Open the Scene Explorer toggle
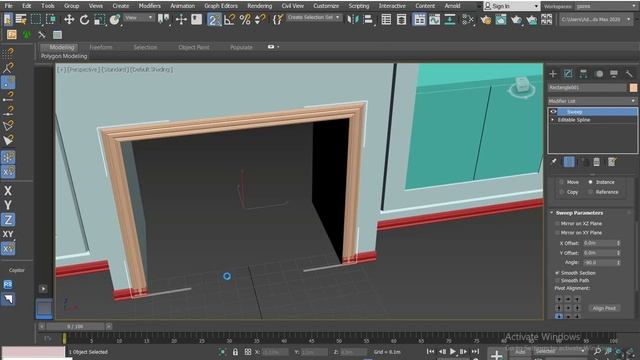Image resolution: width=640 pixels, height=360 pixels. [386, 19]
